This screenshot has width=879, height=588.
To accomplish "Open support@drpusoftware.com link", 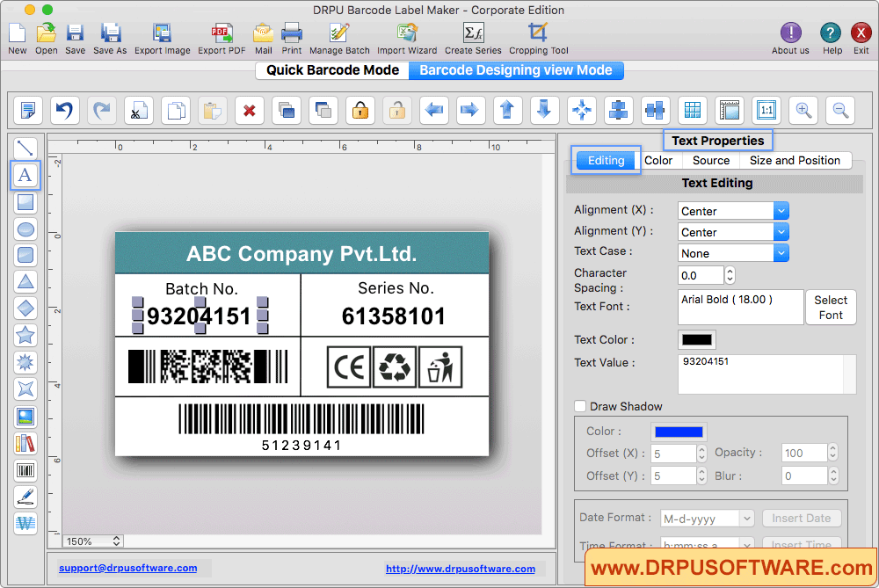I will [x=127, y=568].
